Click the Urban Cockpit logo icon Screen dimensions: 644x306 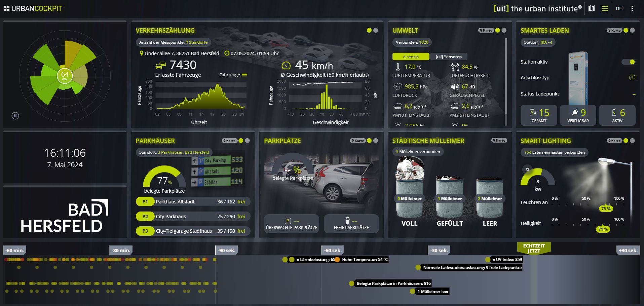7,8
